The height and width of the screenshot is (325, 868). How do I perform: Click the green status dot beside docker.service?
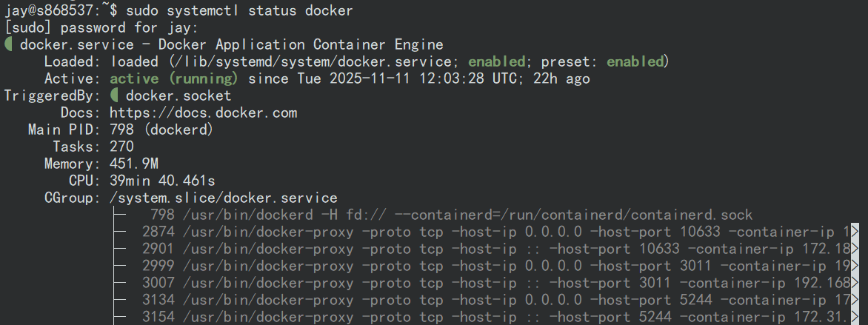pyautogui.click(x=8, y=44)
